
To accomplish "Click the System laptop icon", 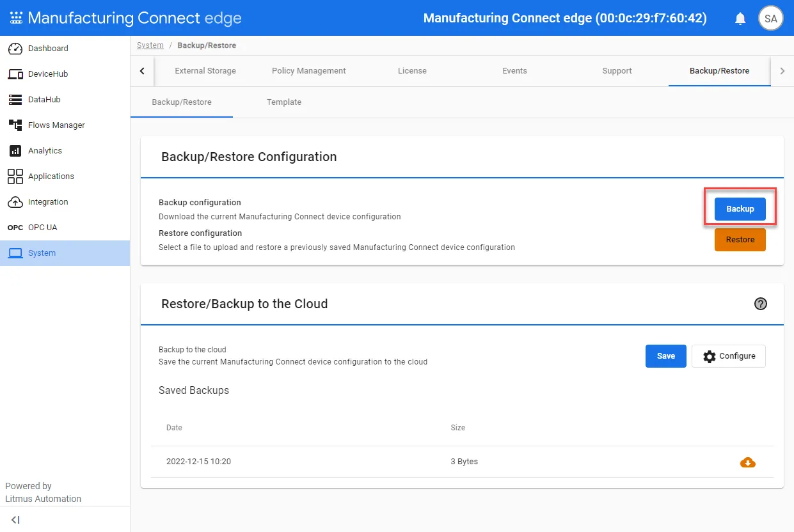I will coord(15,253).
